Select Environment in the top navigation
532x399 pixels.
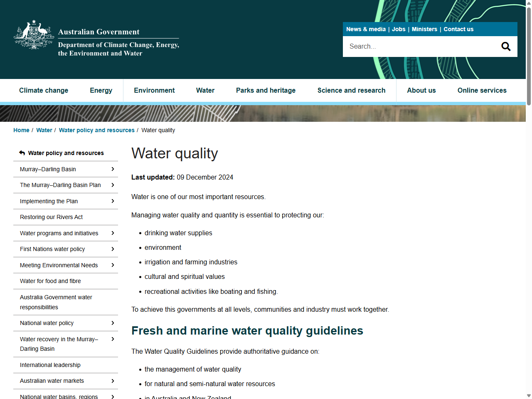tap(154, 90)
